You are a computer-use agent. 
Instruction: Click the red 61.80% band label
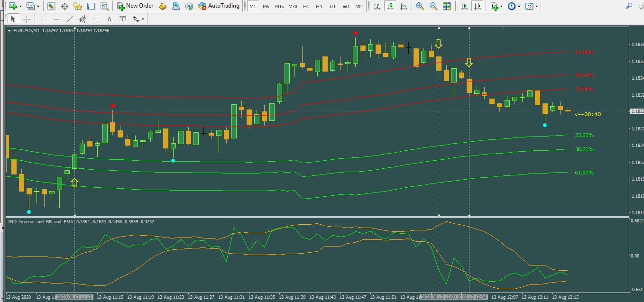pyautogui.click(x=584, y=52)
